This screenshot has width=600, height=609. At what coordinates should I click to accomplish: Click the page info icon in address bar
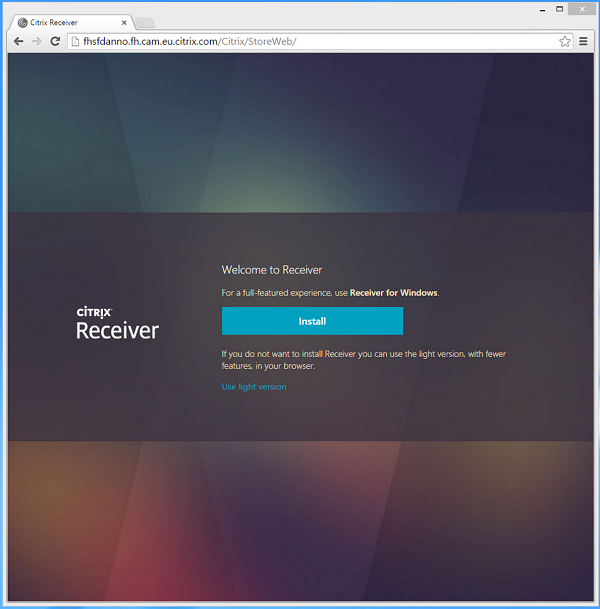[x=75, y=41]
